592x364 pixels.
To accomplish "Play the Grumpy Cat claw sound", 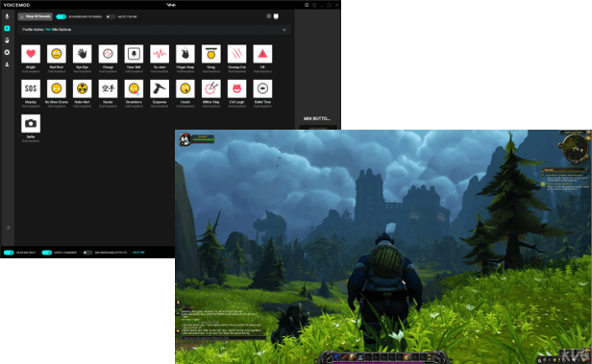I will [236, 54].
